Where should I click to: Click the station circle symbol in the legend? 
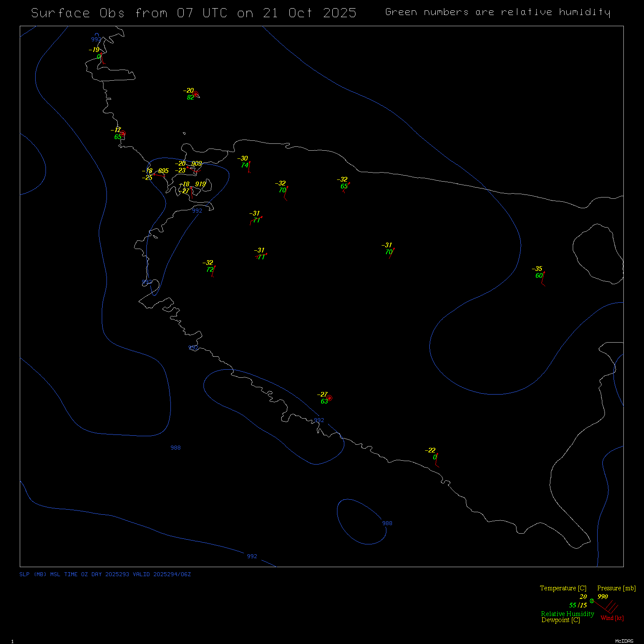point(592,601)
